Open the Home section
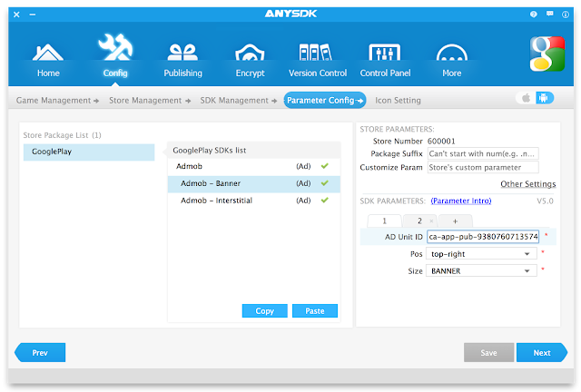 [48, 60]
